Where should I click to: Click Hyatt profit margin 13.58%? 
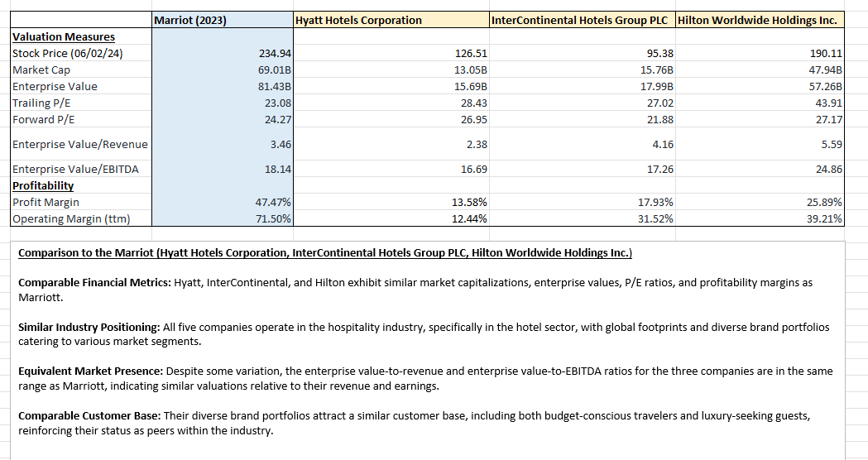click(391, 203)
